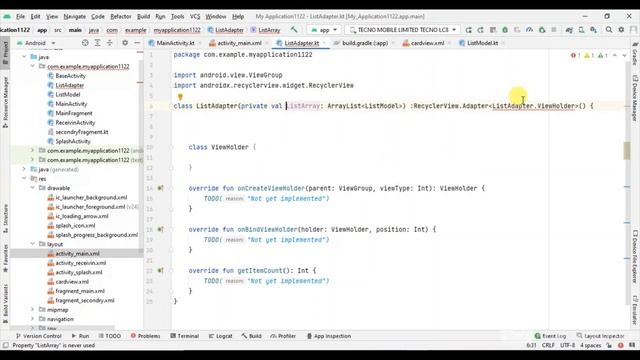640x360 pixels.
Task: Go to next highlighted error arrow
Action: 624,56
